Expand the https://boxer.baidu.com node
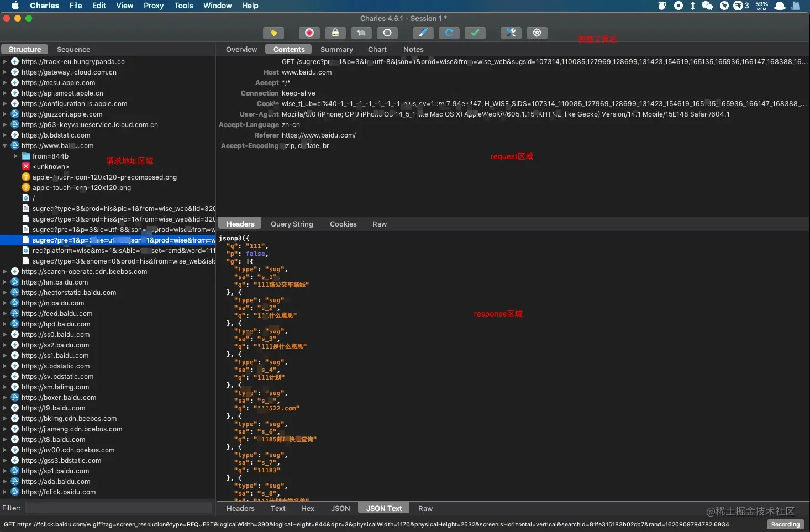The width and height of the screenshot is (810, 532). (5, 397)
